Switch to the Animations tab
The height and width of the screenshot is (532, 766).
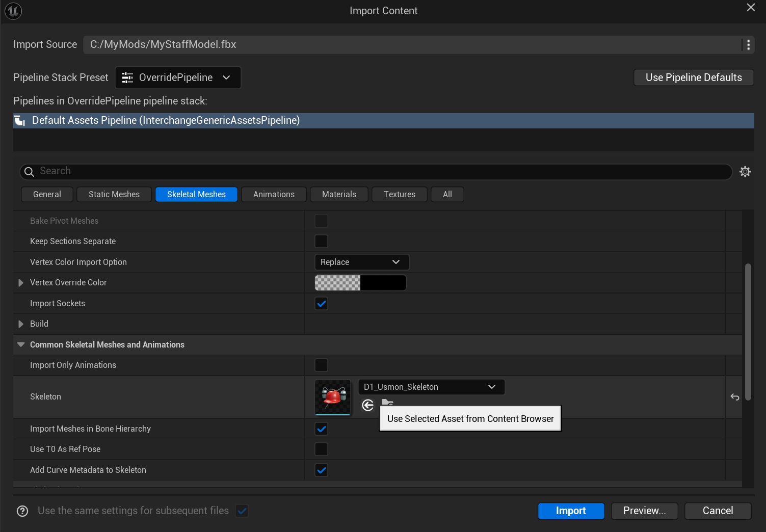point(274,195)
